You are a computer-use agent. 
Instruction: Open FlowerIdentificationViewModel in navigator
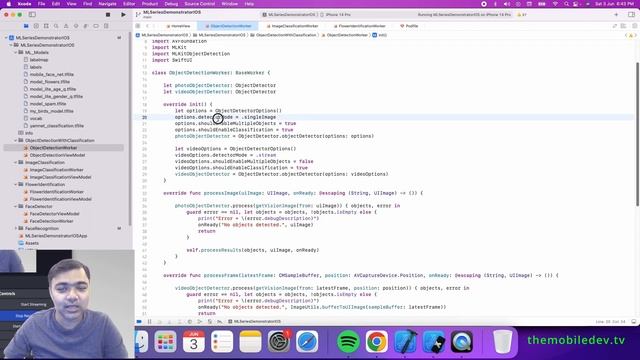click(60, 199)
